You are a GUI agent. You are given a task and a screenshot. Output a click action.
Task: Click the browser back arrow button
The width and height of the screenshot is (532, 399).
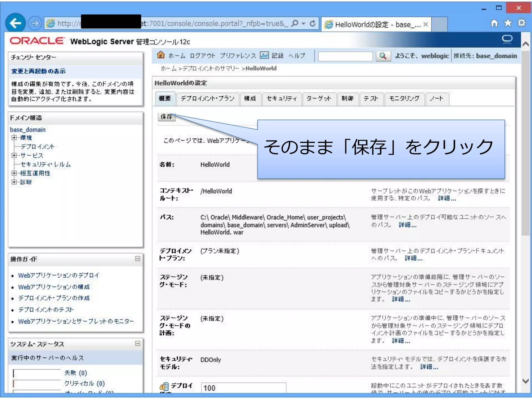click(15, 23)
